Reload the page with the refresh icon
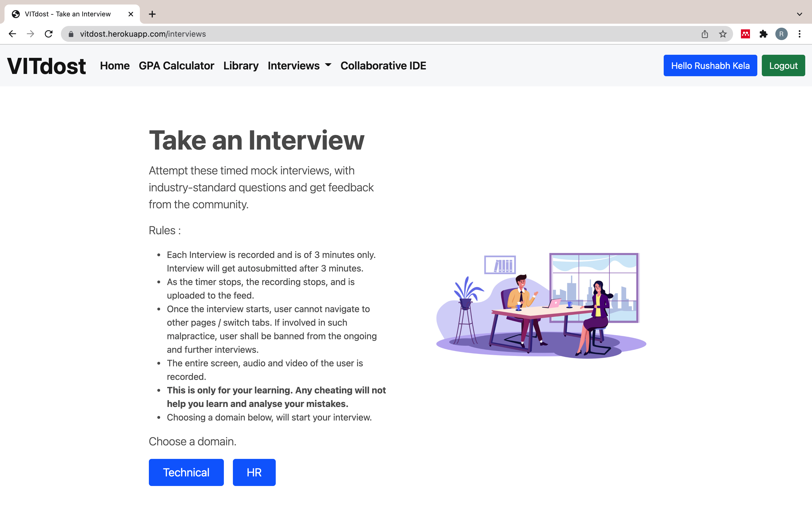 pyautogui.click(x=49, y=34)
